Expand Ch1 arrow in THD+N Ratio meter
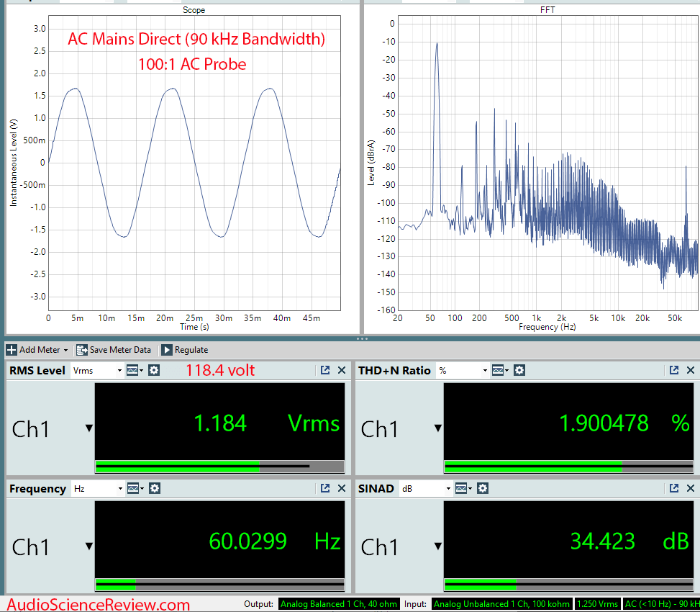Viewport: 700px width, 612px height. click(437, 428)
